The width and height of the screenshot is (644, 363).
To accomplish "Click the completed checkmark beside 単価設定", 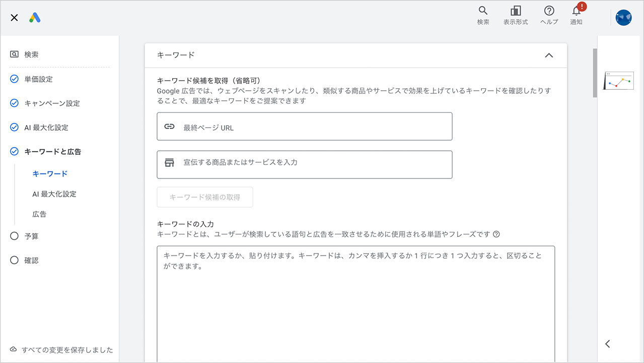I will click(x=14, y=79).
